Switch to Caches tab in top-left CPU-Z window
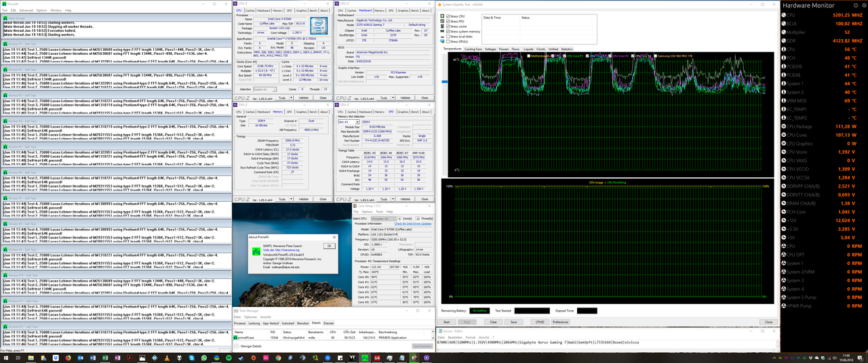Image resolution: width=868 pixels, height=363 pixels. pyautogui.click(x=251, y=10)
